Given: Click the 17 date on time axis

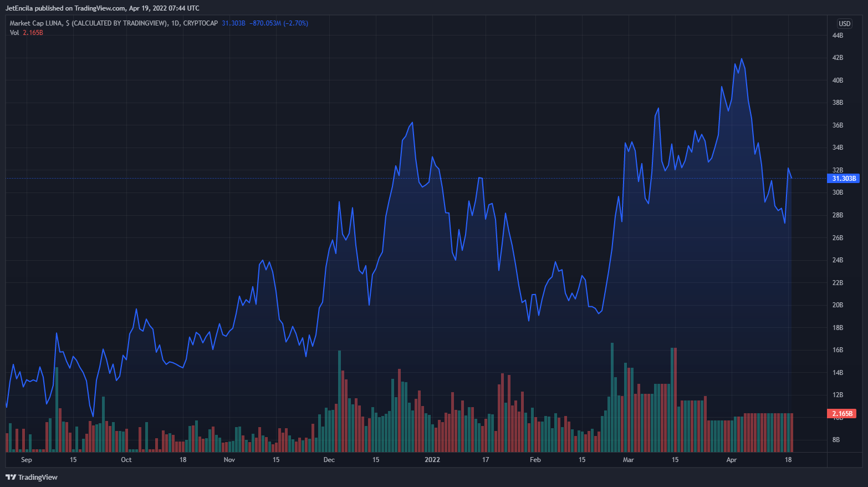Looking at the screenshot, I should click(x=486, y=460).
